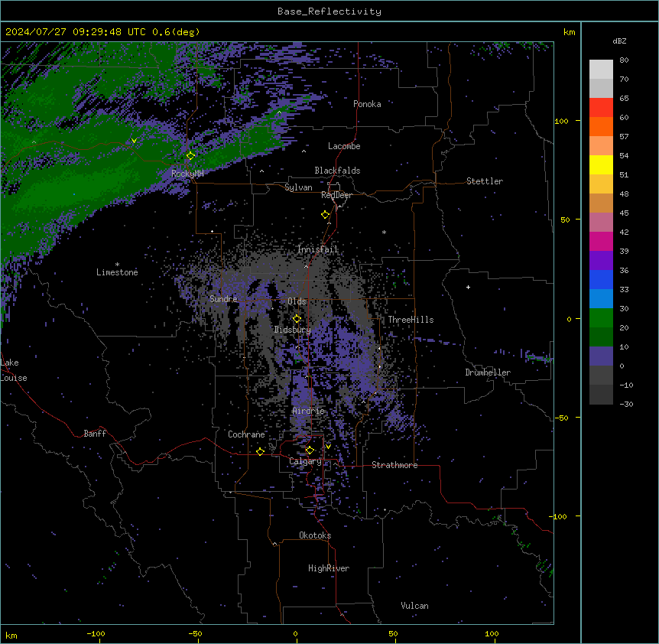Screen dimensions: 659x644
Task: Click the magenta 42 dBZ legend swatch
Action: click(601, 241)
